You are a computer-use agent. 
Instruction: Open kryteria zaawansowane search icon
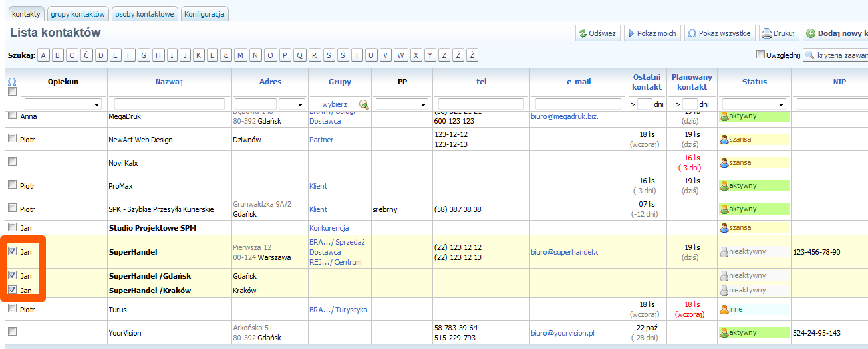tap(810, 55)
